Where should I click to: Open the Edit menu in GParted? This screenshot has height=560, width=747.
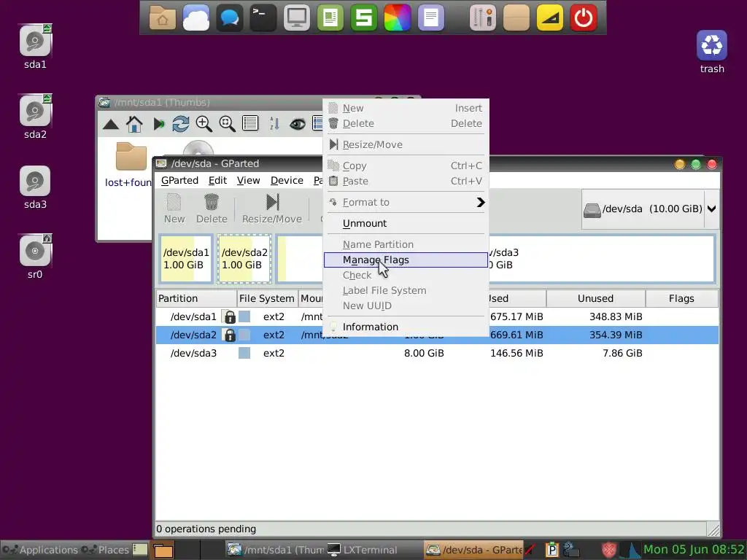pyautogui.click(x=217, y=181)
